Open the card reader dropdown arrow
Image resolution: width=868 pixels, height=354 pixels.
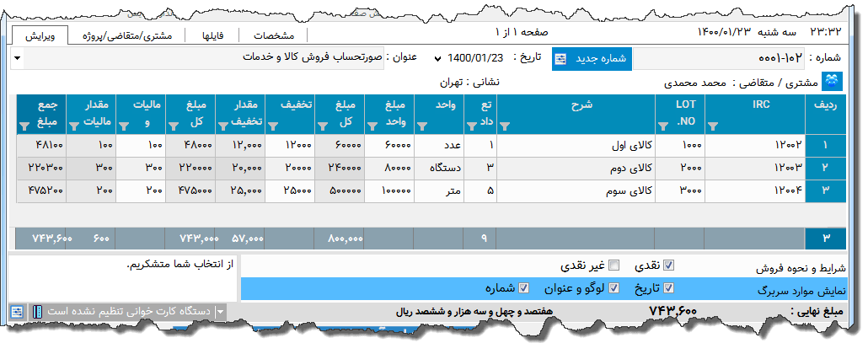click(x=220, y=312)
